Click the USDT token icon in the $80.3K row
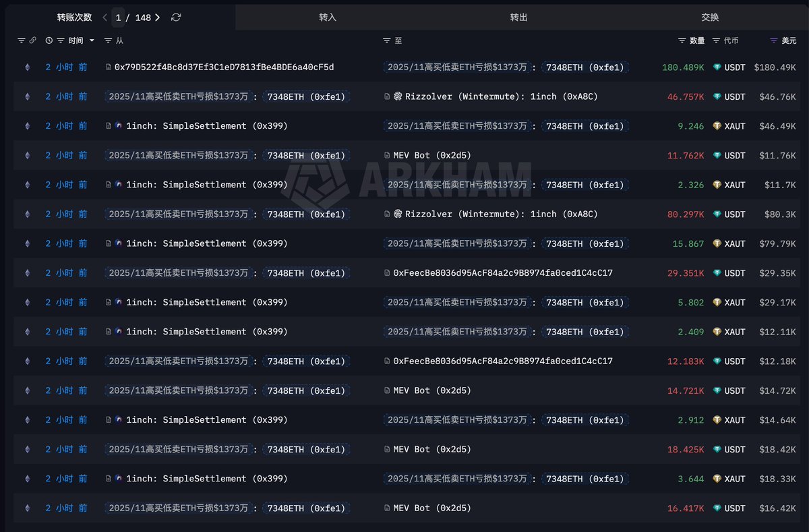Screen dimensions: 809x532 [x=717, y=214]
